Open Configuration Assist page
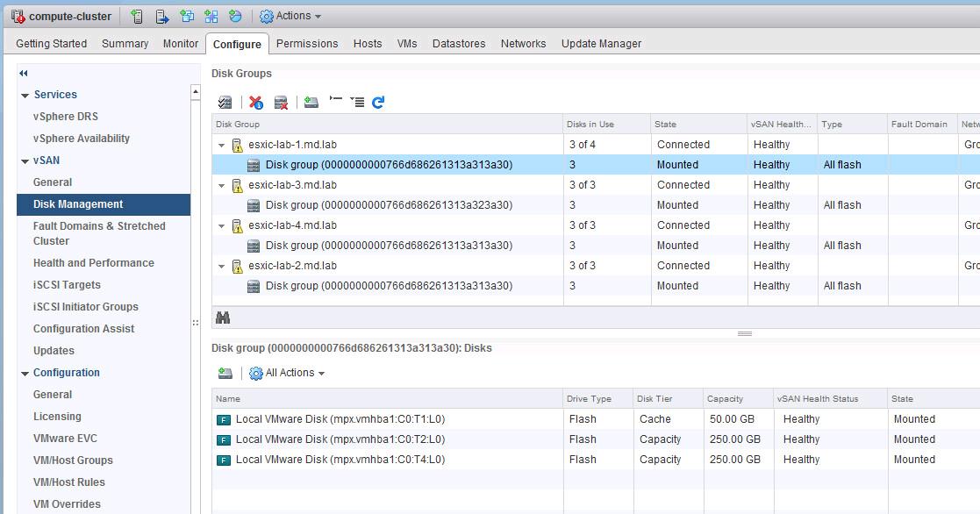The image size is (980, 514). 83,329
